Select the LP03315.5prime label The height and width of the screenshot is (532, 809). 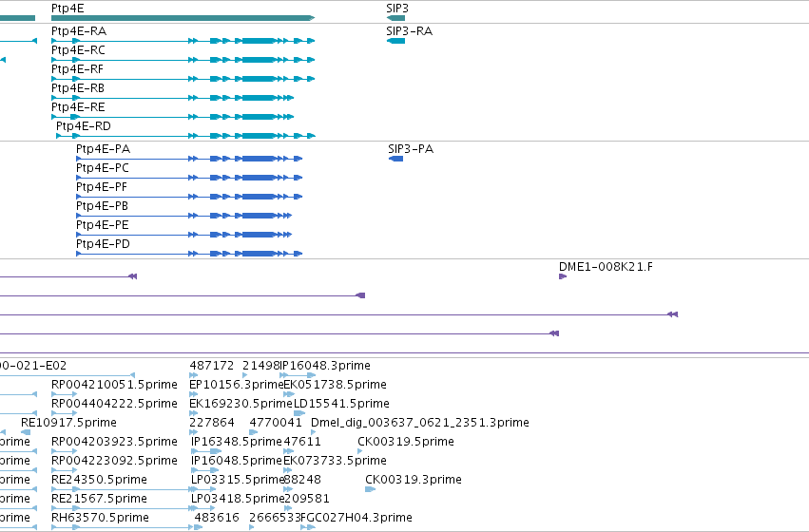238,480
